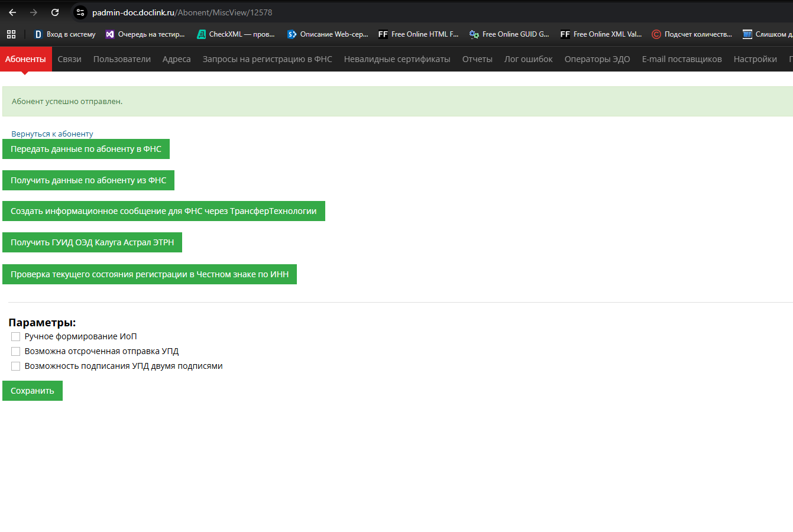Reload the page with refresh icon
Viewport: 793px width, 532px height.
pyautogui.click(x=55, y=12)
